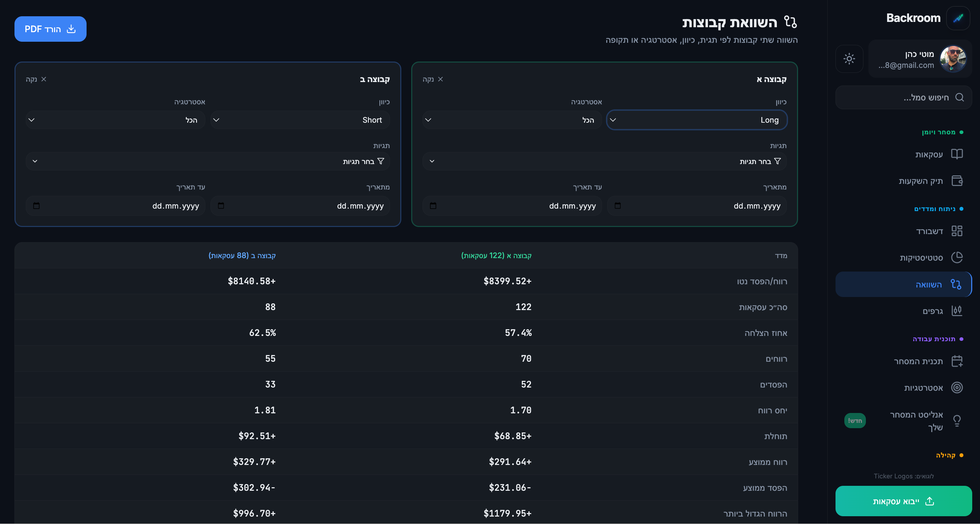Viewport: 980px width, 524px height.
Task: Click the $231.06- average loss value
Action: [x=510, y=488]
